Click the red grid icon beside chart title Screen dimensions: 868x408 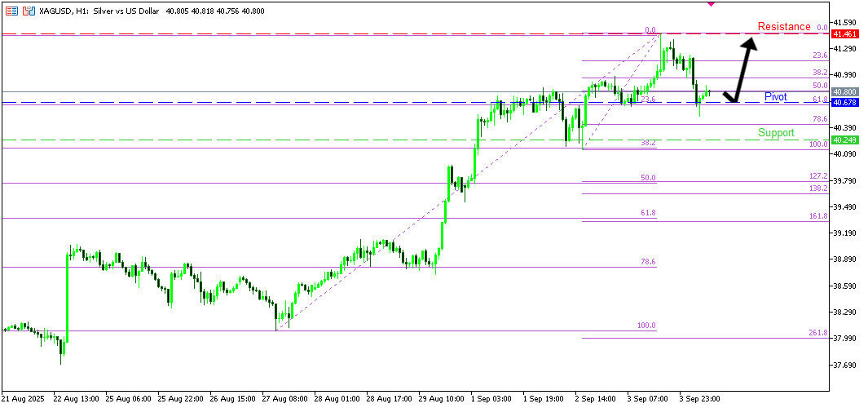(11, 11)
